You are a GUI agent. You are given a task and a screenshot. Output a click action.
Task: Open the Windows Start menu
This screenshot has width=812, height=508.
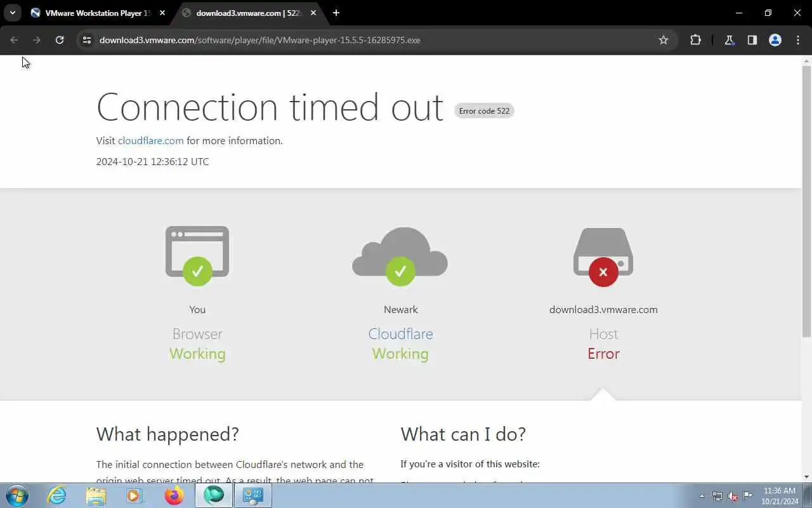point(16,495)
